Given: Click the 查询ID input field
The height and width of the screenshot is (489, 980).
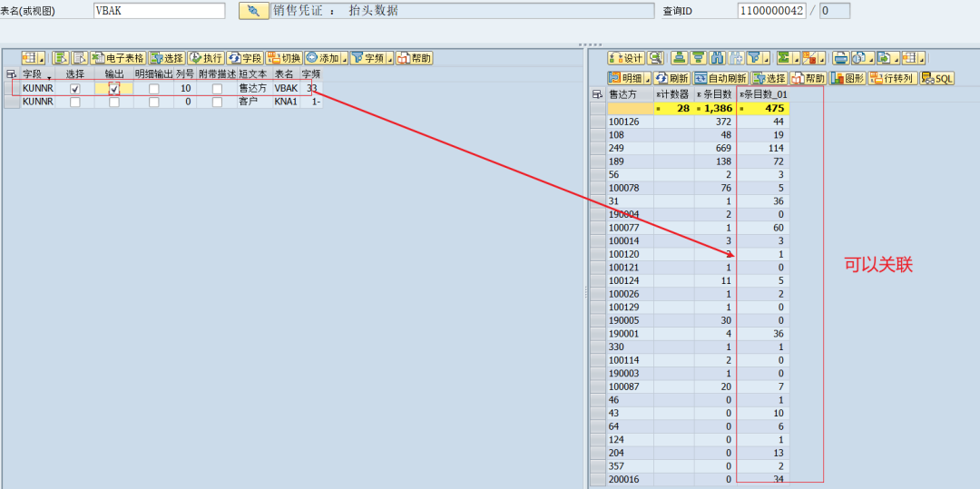Looking at the screenshot, I should click(x=771, y=11).
